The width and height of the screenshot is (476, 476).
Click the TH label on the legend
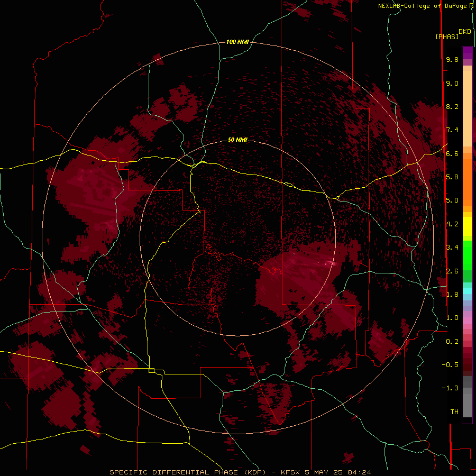pos(454,412)
